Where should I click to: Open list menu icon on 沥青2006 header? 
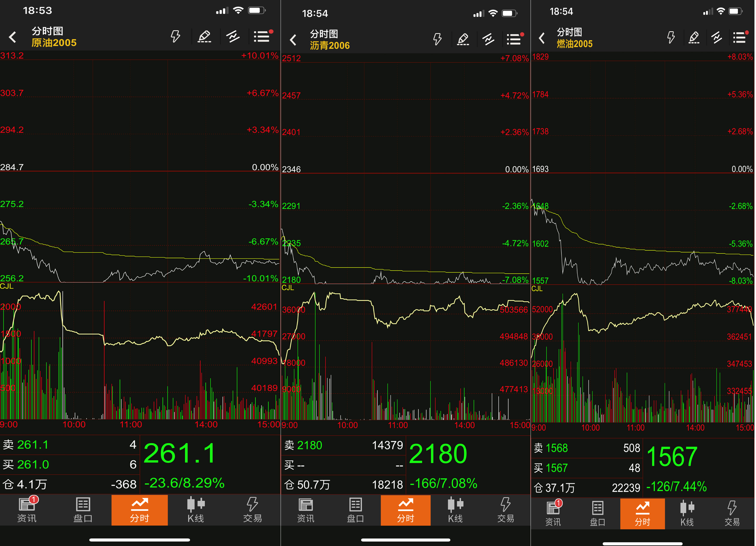click(x=514, y=39)
